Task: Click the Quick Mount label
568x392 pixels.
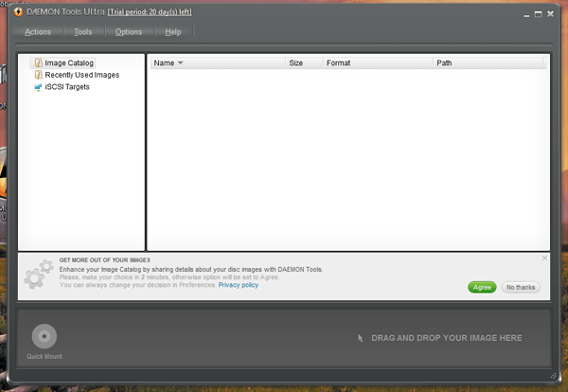Action: point(44,357)
